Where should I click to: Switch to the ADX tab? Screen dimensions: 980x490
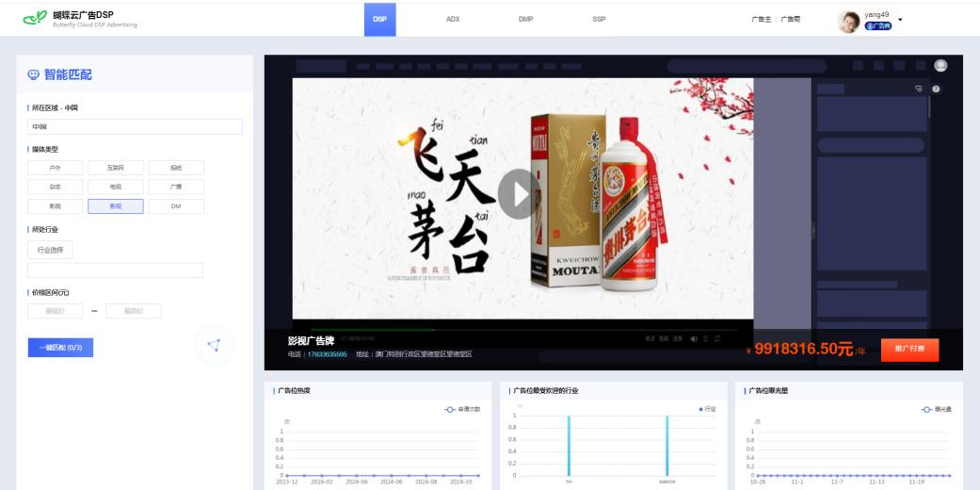click(453, 20)
